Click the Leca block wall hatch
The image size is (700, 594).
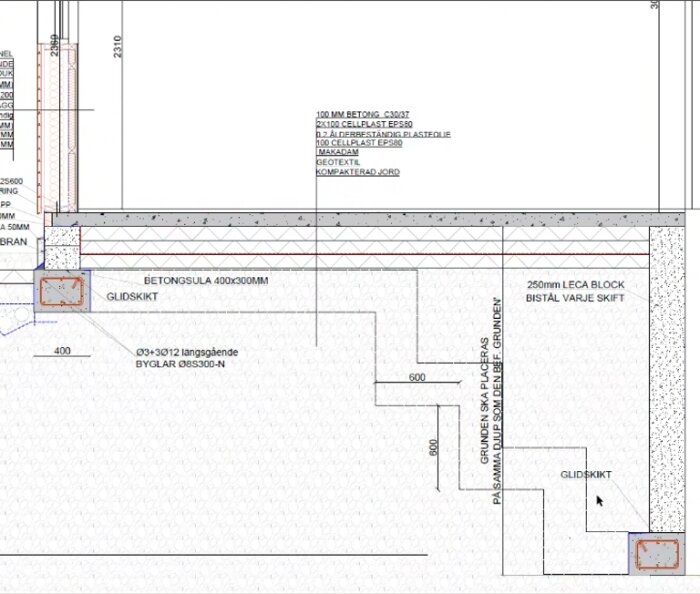click(x=667, y=379)
